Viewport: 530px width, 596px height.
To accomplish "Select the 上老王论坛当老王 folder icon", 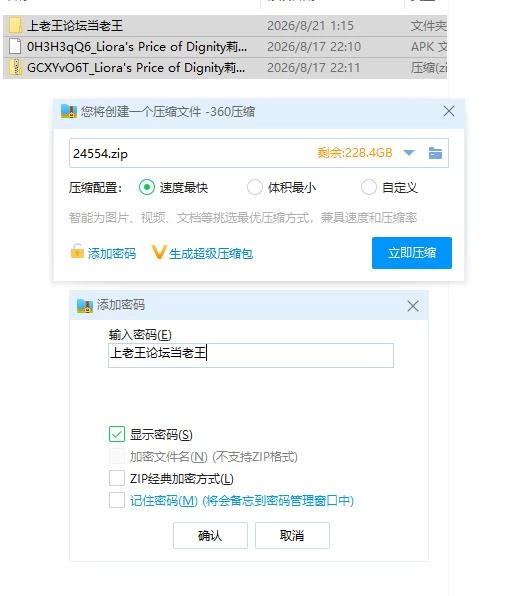I will pos(15,25).
